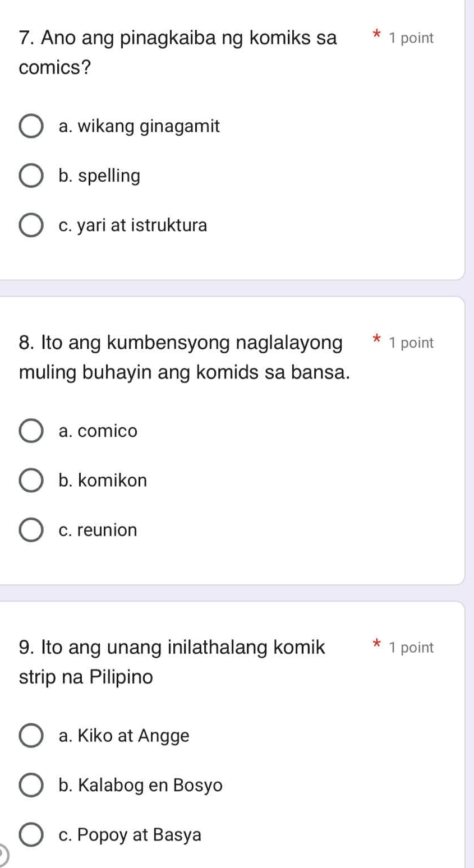
Task: Select option "b. spelling" for question 7
Action: pos(31,176)
